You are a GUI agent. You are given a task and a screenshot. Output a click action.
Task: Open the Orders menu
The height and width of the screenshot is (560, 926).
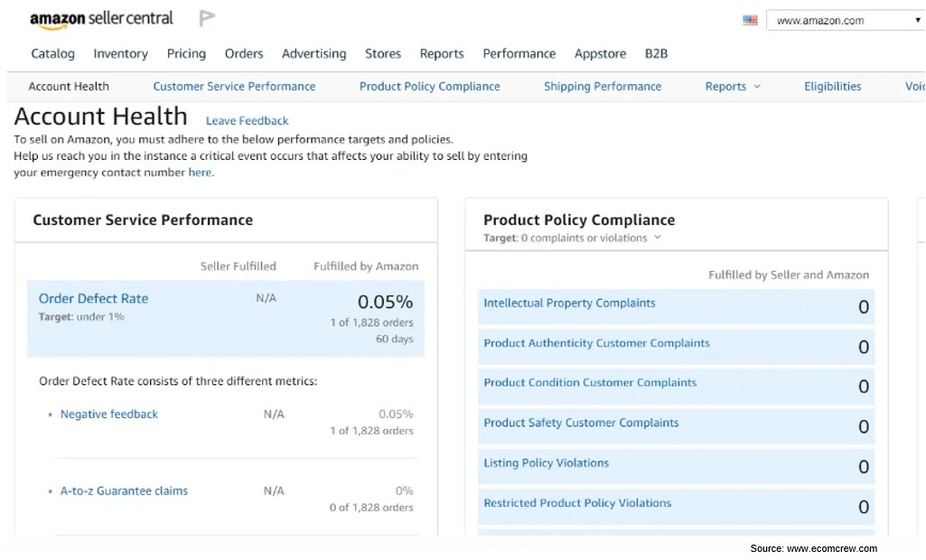pos(244,54)
